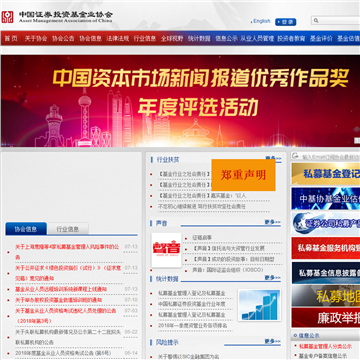360x360 pixels.
Task: Open 不忘初心继续前进 poverty relief article
Action: click(x=202, y=206)
